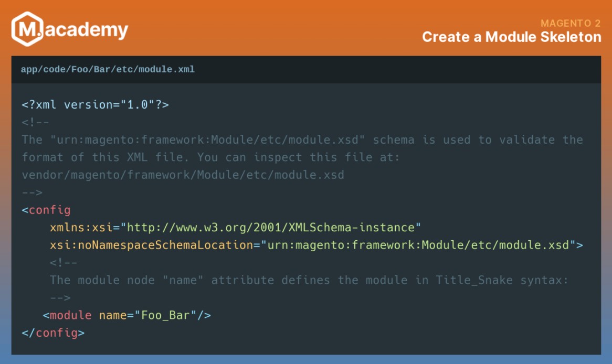Click the w3.org XMLSchema-instance URL string
Viewport: 612px width, 364px height.
[x=271, y=228]
